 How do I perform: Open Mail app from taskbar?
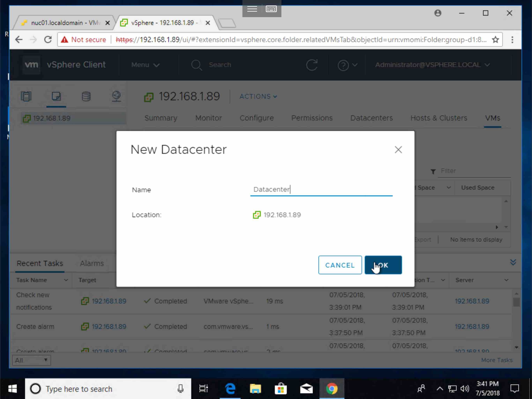pyautogui.click(x=306, y=389)
